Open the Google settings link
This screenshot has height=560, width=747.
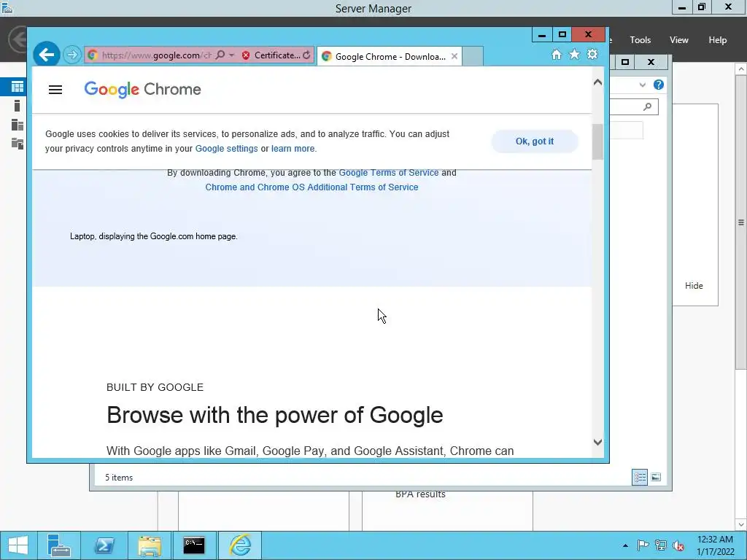pos(226,149)
